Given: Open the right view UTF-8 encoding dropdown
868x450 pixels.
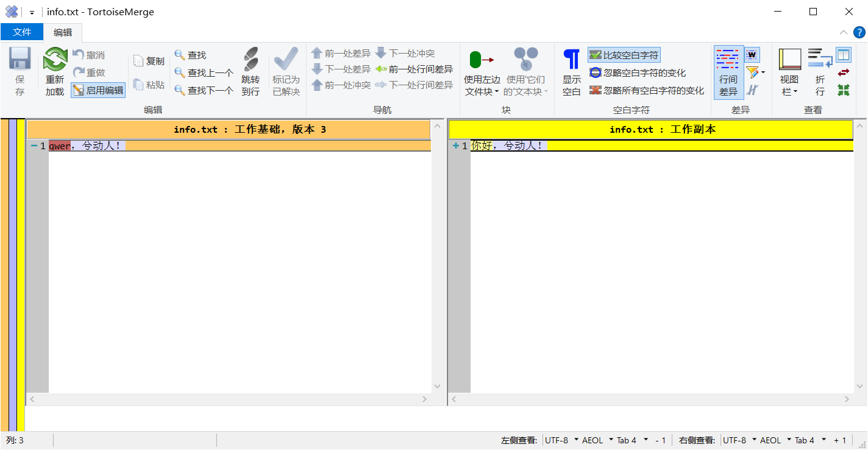Looking at the screenshot, I should pyautogui.click(x=736, y=440).
